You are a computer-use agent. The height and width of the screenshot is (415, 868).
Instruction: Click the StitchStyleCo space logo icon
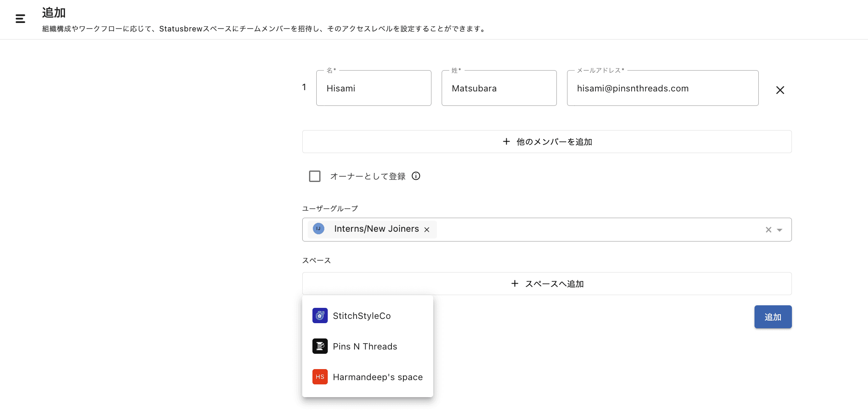coord(320,316)
